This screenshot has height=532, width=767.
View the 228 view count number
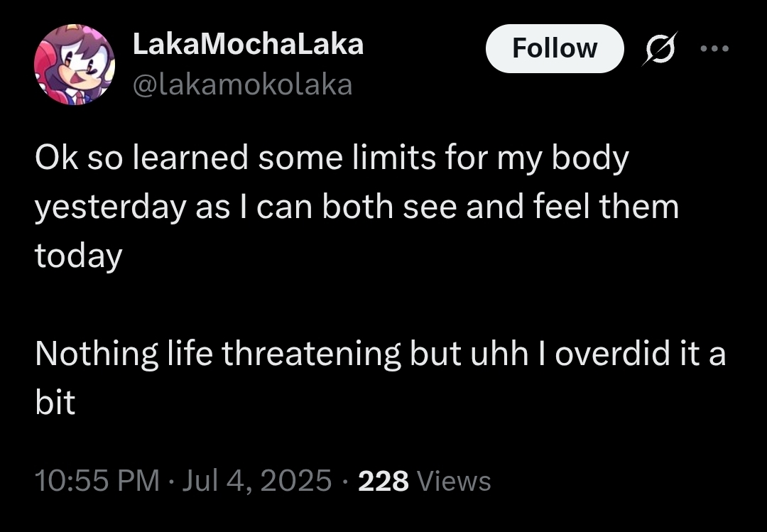point(383,481)
